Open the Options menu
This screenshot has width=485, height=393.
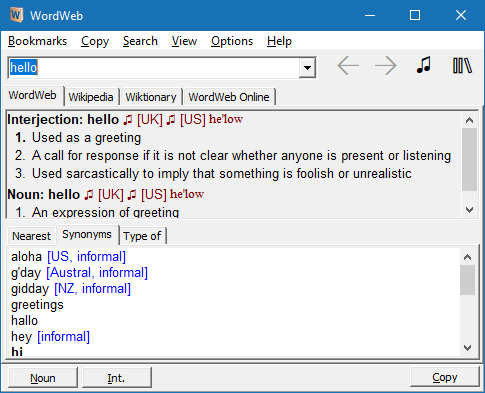[232, 41]
